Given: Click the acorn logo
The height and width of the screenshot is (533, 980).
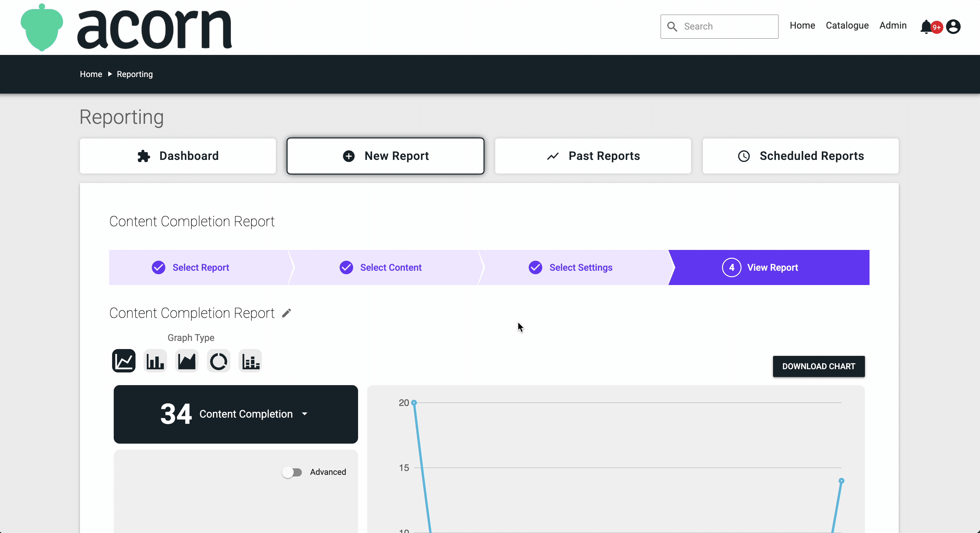Looking at the screenshot, I should point(126,27).
